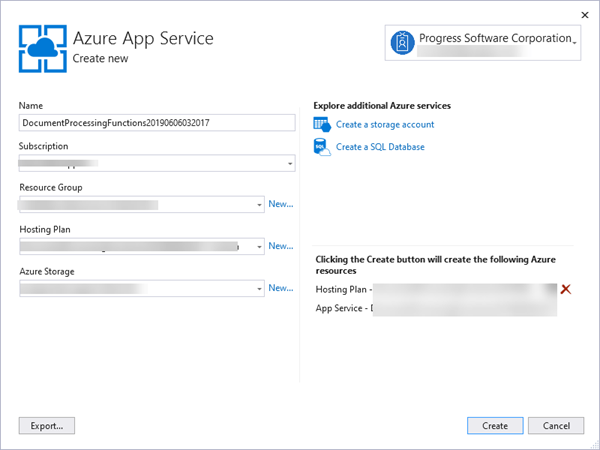Click the Azure App Service cloud logo
The height and width of the screenshot is (450, 600).
pyautogui.click(x=43, y=49)
